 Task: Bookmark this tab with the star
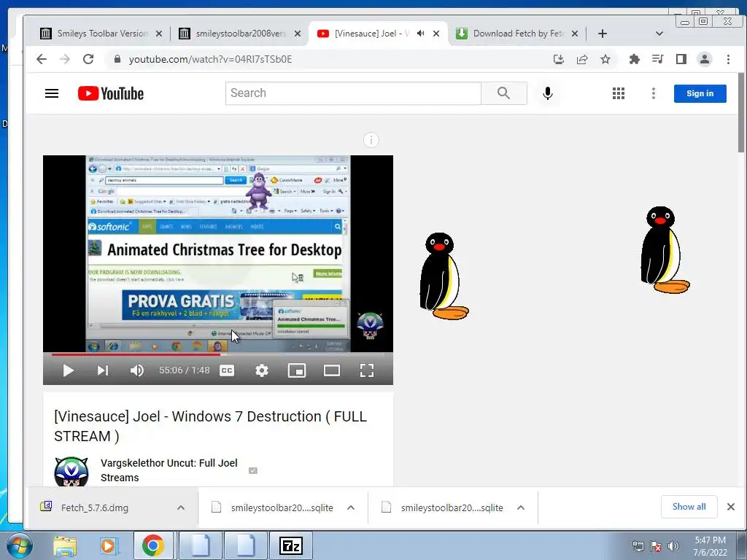[x=605, y=59]
